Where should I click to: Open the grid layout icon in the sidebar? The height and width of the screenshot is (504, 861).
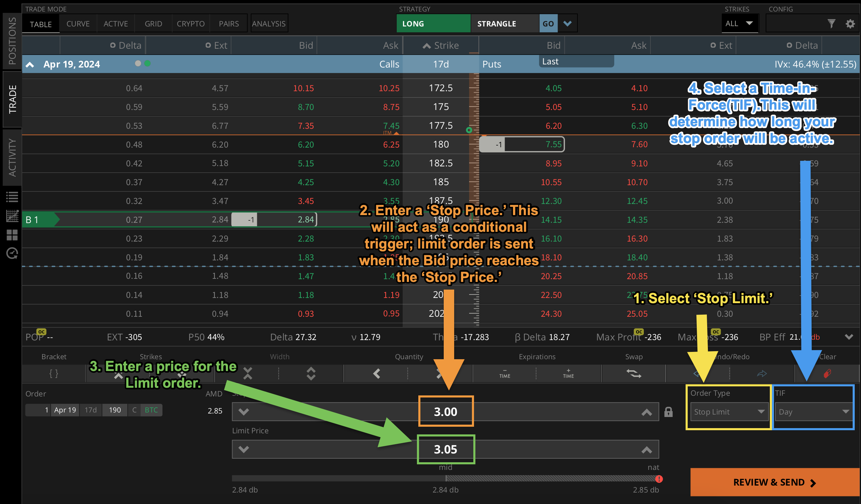click(12, 235)
